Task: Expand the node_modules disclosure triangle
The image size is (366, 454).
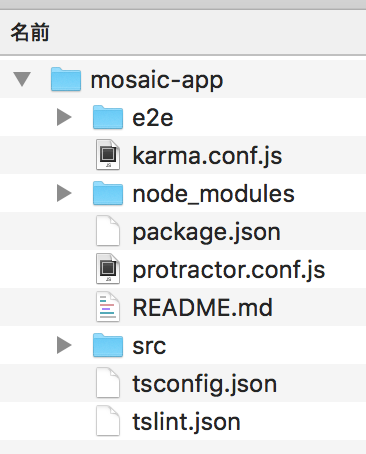Action: [x=64, y=193]
